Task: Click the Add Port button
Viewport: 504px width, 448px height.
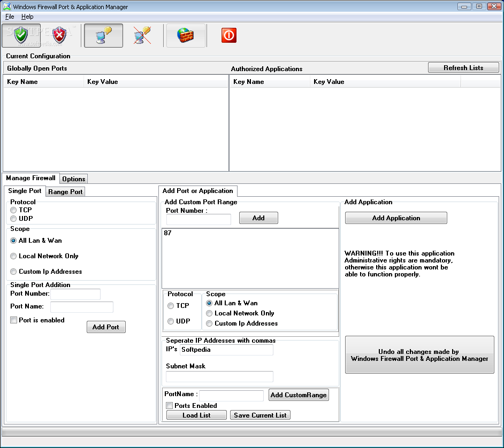Action: 106,327
